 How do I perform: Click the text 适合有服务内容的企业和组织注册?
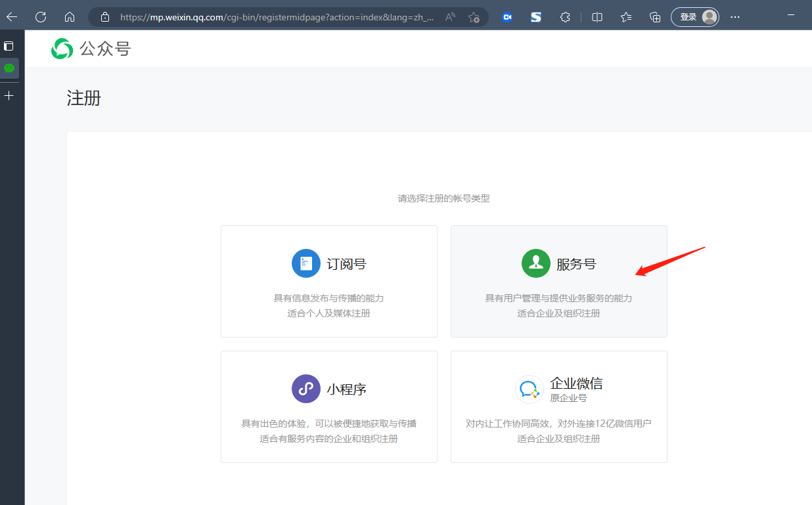[x=329, y=439]
